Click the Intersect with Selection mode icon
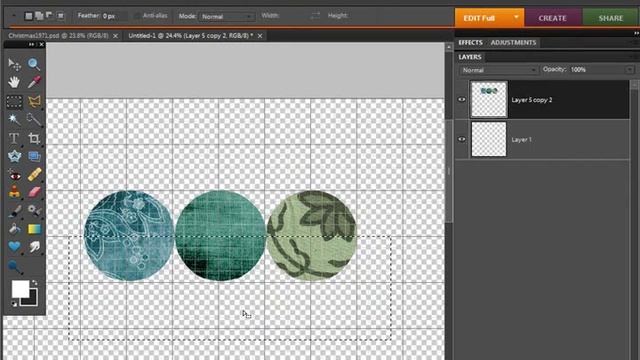640x360 pixels. [60, 16]
